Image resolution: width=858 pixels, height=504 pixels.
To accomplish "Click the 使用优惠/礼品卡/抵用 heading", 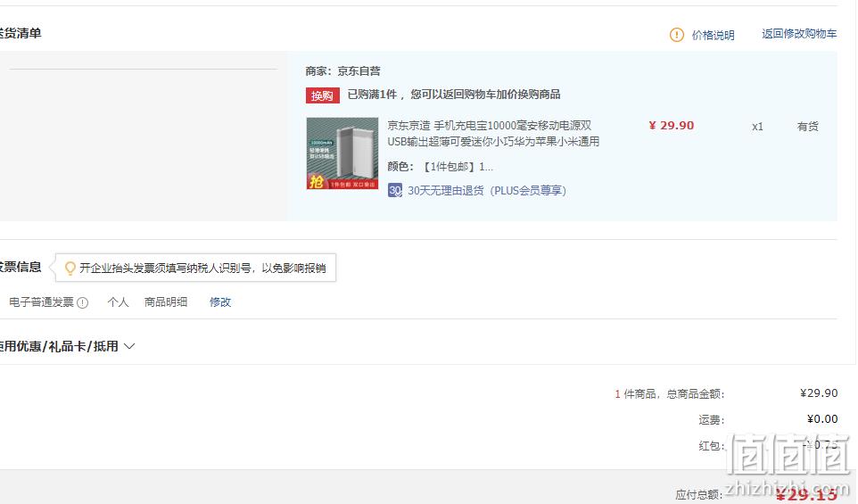I will point(57,346).
